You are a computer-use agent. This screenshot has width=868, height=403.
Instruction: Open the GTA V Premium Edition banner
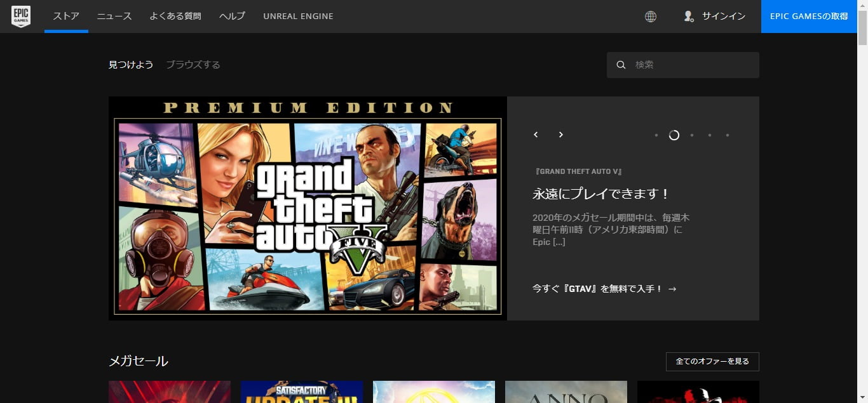308,208
